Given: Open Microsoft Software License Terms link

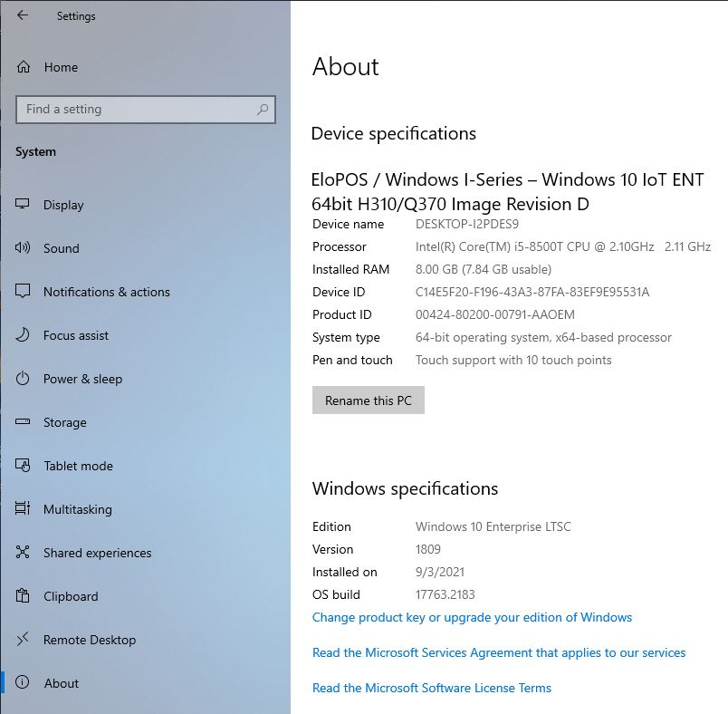Looking at the screenshot, I should 431,688.
